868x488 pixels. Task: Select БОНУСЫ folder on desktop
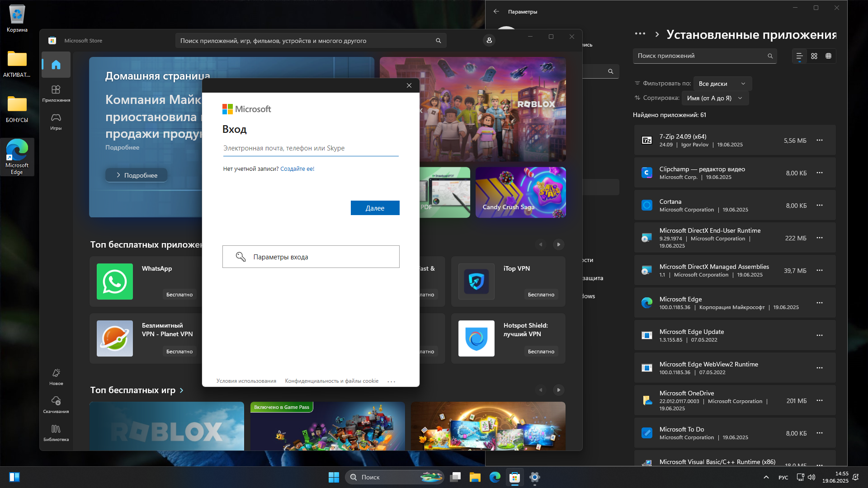(17, 109)
